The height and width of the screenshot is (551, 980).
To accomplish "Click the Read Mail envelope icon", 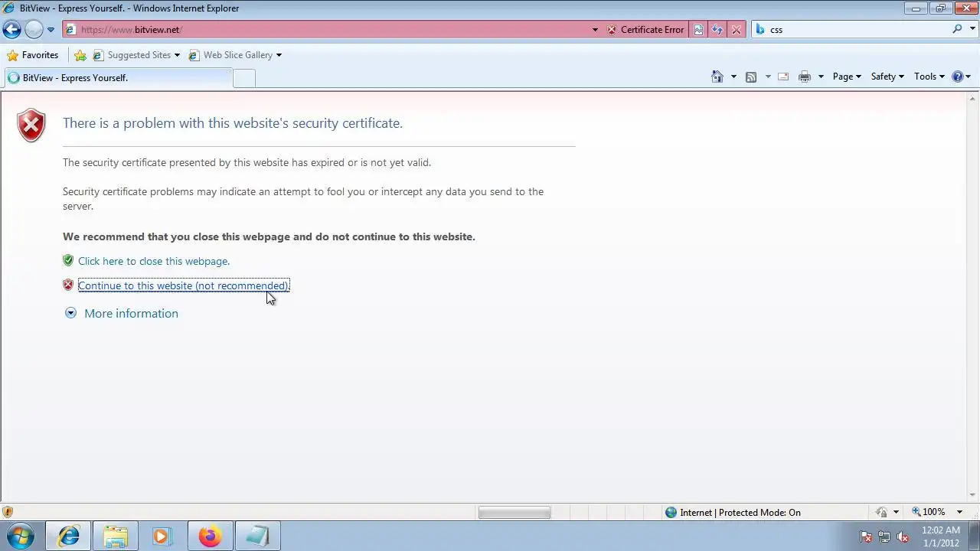I will click(x=783, y=77).
